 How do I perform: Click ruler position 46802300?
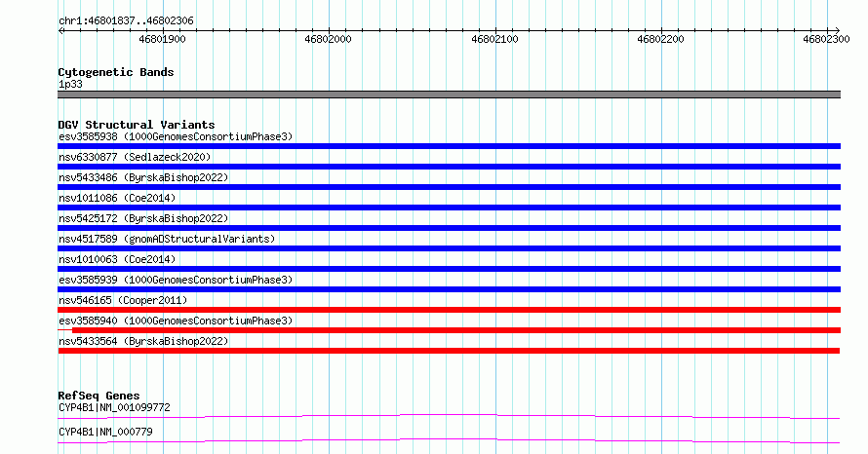[x=826, y=39]
